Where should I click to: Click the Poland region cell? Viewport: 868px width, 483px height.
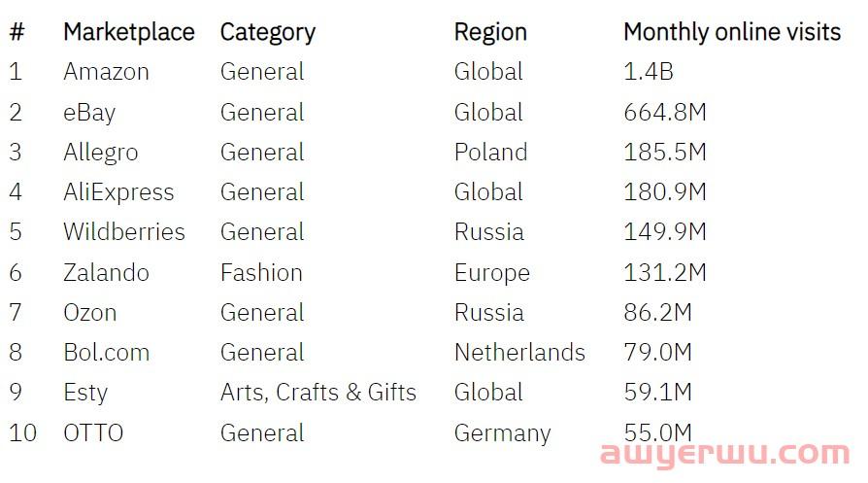click(x=490, y=153)
